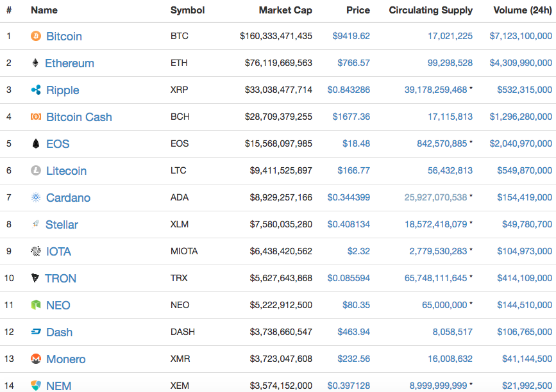Screen dimensions: 556x392
Task: Click Ethereum circulating supply 99,298,528
Action: 450,63
